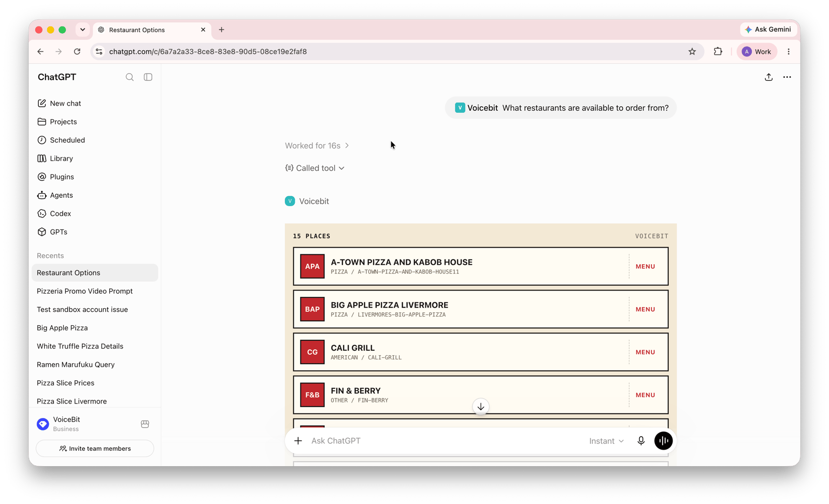The width and height of the screenshot is (829, 504).
Task: Open the Pizza Slice Prices chat
Action: pos(95,383)
